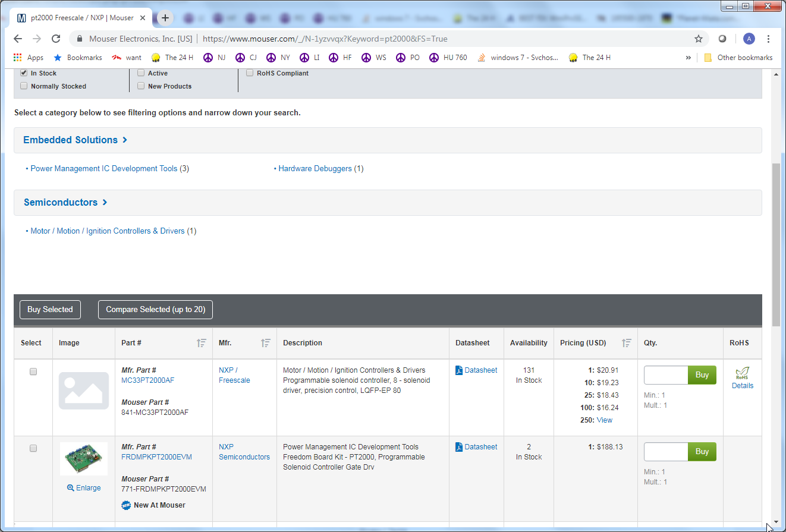This screenshot has height=532, width=786.
Task: Open the NJ bookmark
Action: [x=215, y=58]
